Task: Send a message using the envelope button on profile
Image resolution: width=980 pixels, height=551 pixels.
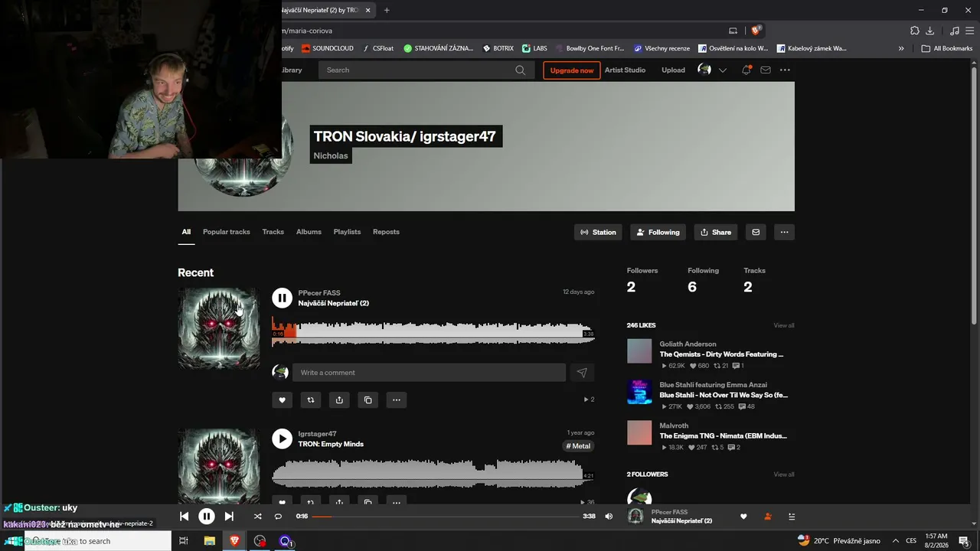Action: [756, 232]
